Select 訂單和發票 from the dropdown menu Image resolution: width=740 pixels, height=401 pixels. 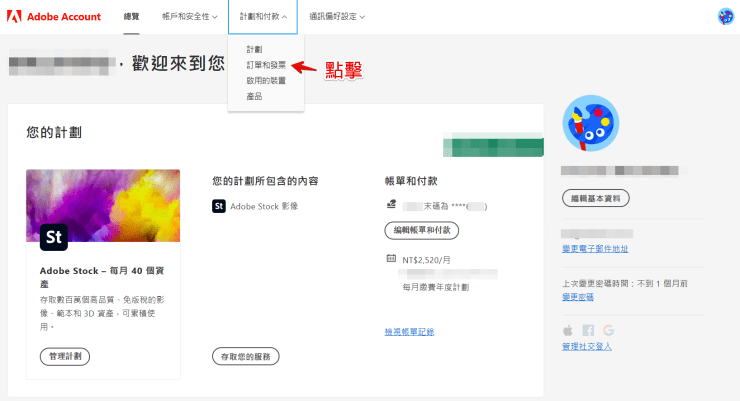(266, 65)
